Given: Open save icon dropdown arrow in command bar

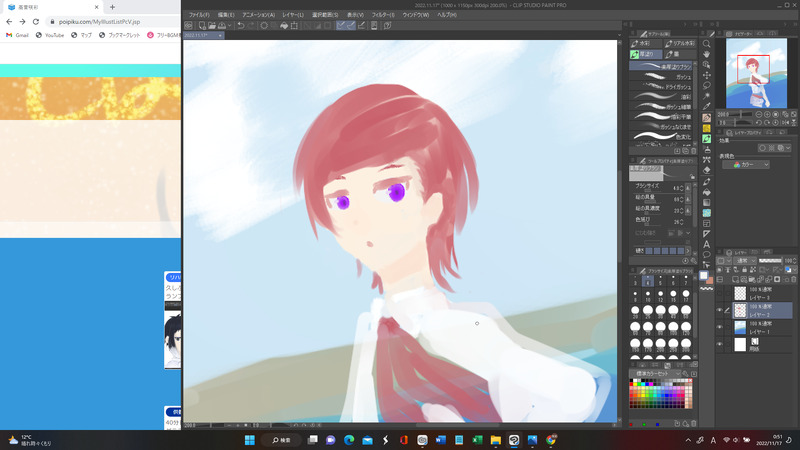Looking at the screenshot, I should 230,26.
